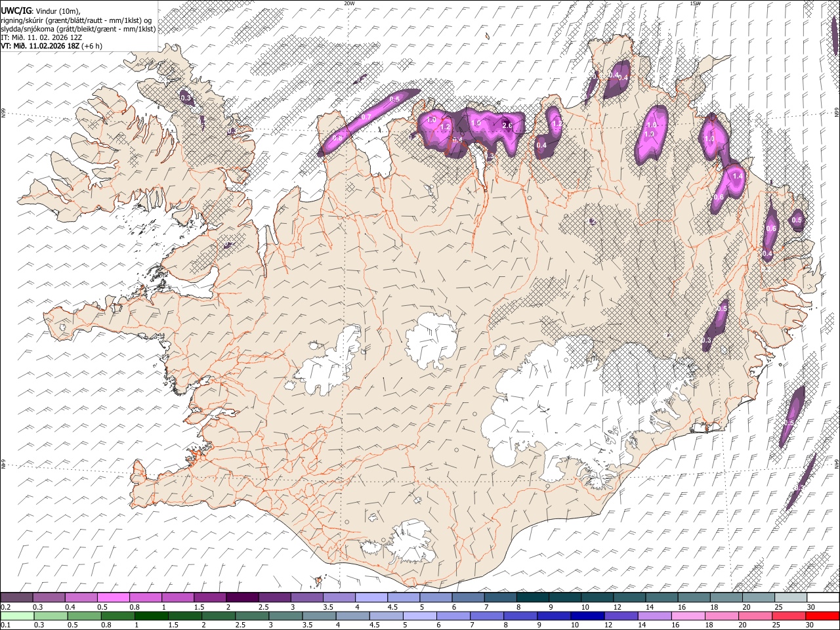Click the white Hofsjökull glacier area
Viewport: 840px width, 630px height.
point(431,340)
